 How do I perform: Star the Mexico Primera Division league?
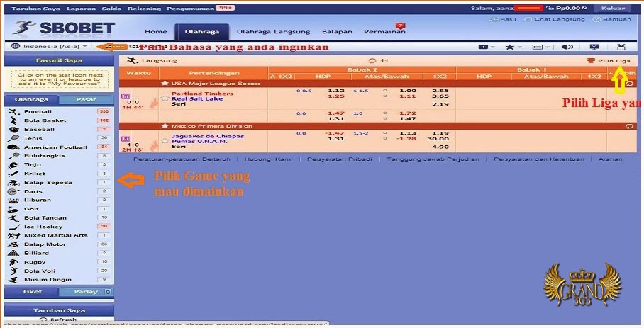point(165,126)
